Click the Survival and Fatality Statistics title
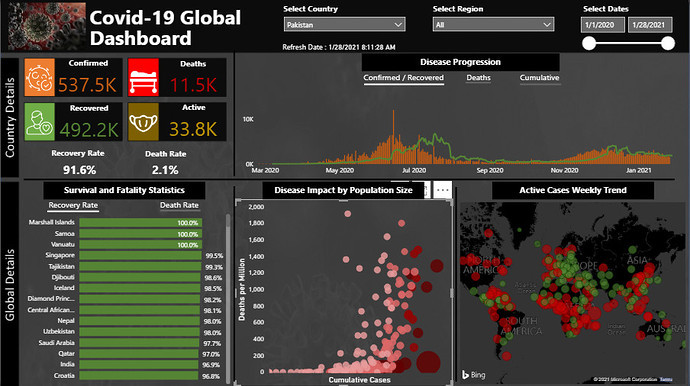The width and height of the screenshot is (690, 386). coord(124,190)
